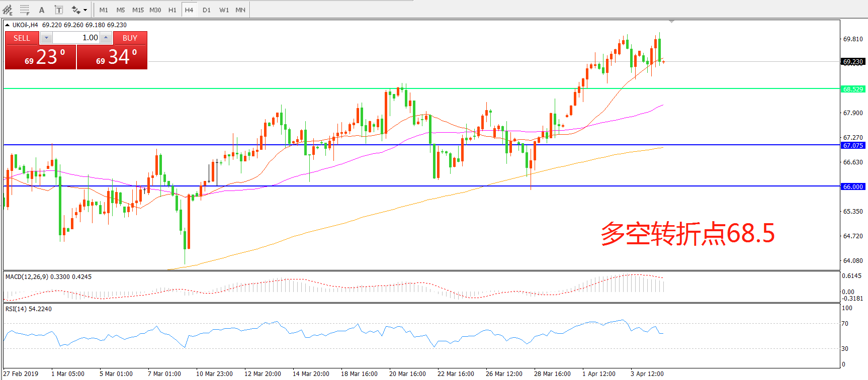Select the Fibonacci retracement tool
Image resolution: width=868 pixels, height=380 pixels.
25,10
